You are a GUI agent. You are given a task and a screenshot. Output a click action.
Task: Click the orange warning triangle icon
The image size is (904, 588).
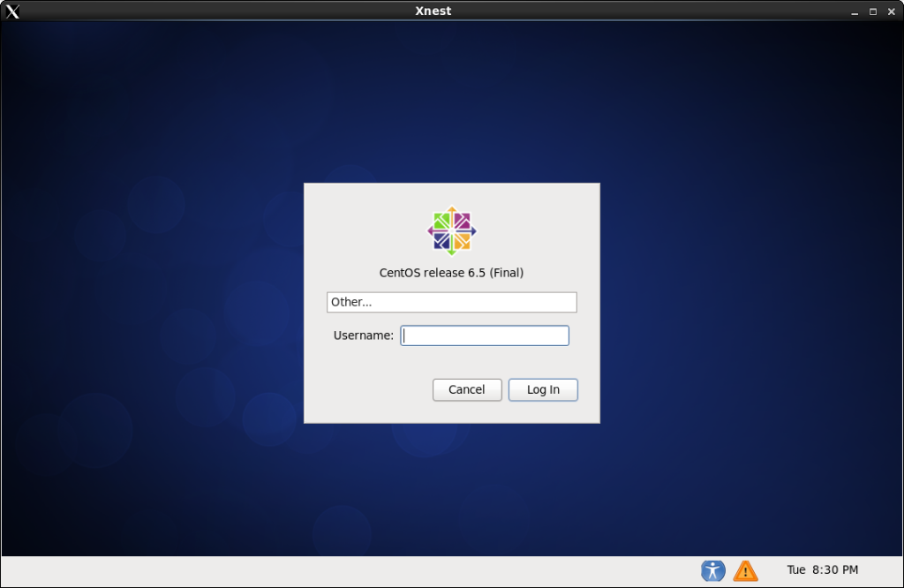coord(745,570)
